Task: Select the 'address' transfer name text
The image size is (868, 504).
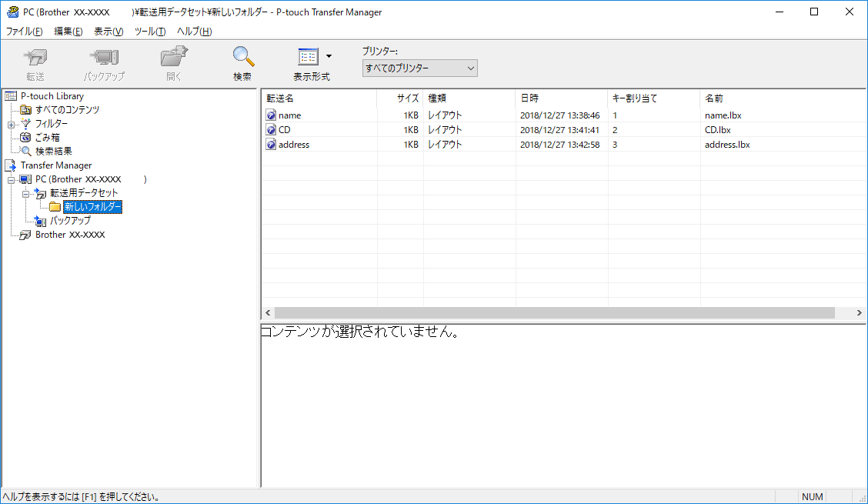Action: tap(294, 145)
